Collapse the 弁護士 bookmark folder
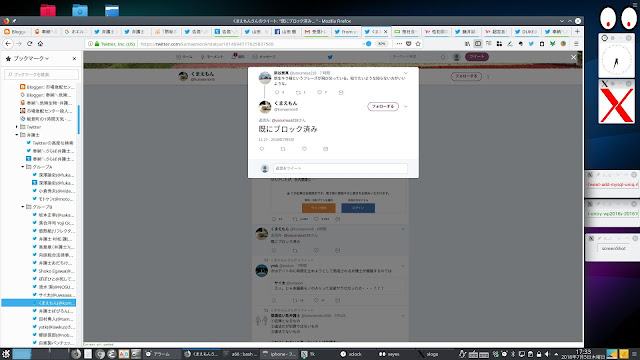 point(17,135)
